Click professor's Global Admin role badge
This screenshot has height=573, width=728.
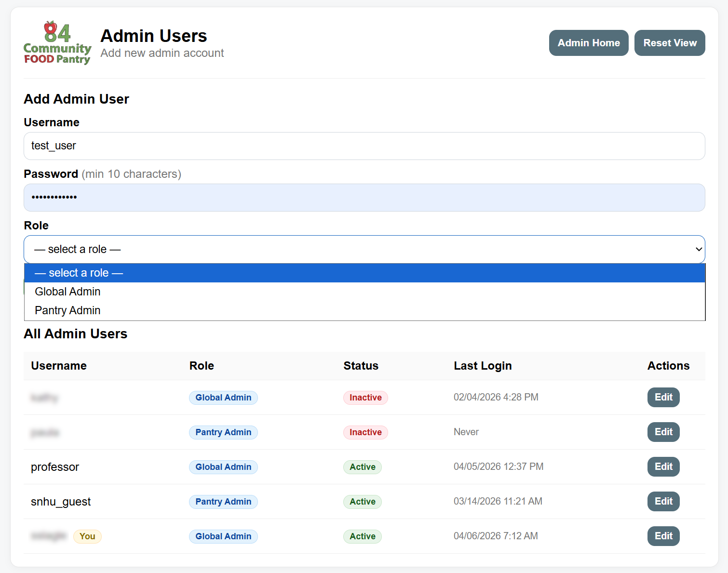(x=223, y=467)
